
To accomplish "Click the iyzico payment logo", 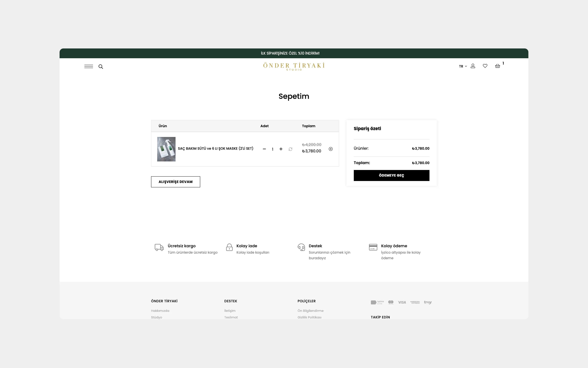I will tap(377, 302).
